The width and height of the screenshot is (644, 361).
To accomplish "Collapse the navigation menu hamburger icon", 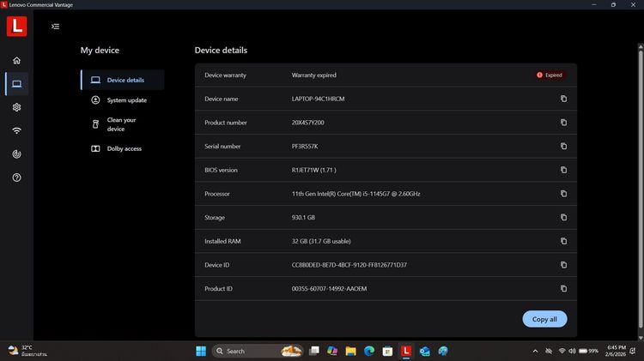I will 56,27.
